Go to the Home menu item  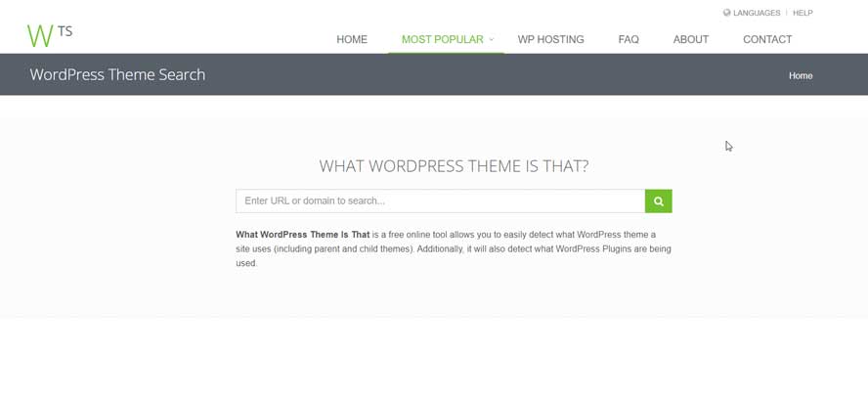click(x=352, y=39)
